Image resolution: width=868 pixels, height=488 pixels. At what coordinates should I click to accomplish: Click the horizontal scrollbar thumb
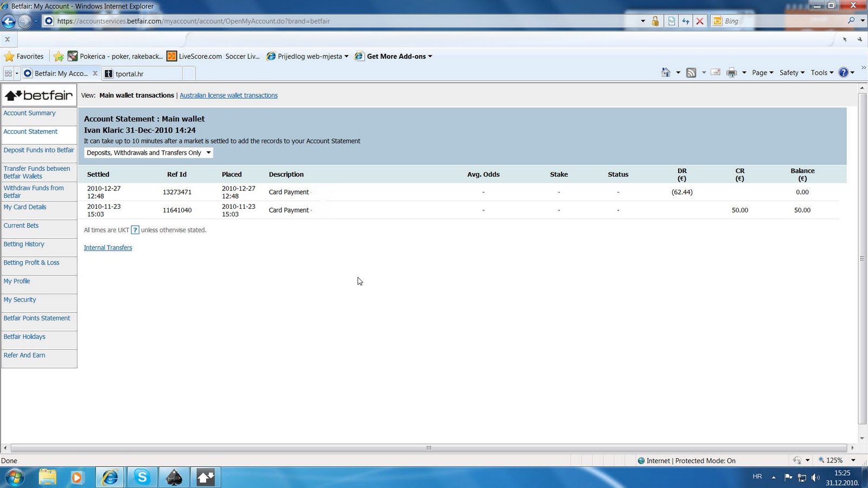tap(429, 448)
